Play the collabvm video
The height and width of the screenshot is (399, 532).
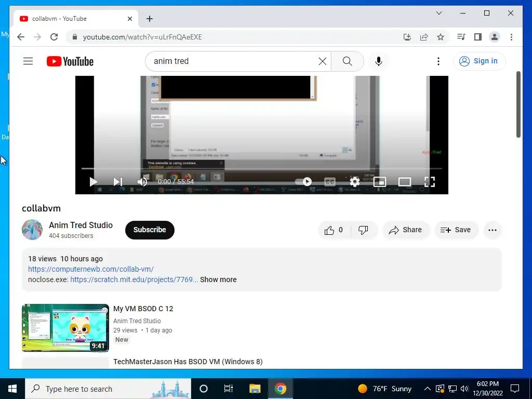point(93,181)
